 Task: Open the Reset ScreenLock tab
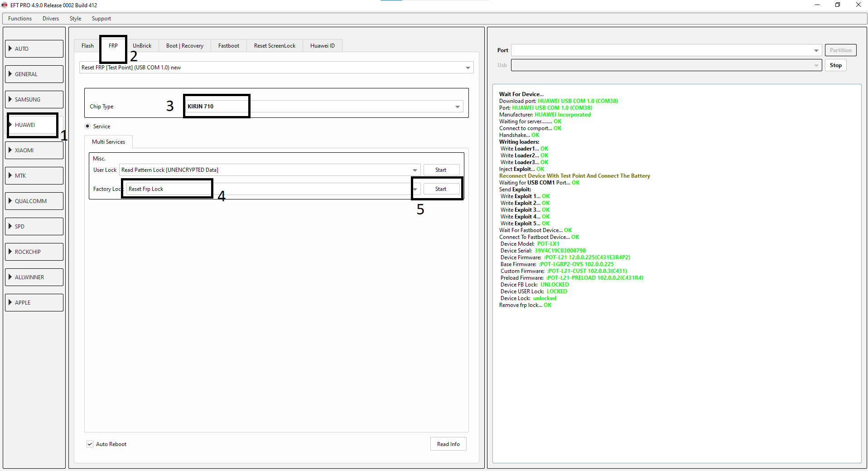[275, 46]
